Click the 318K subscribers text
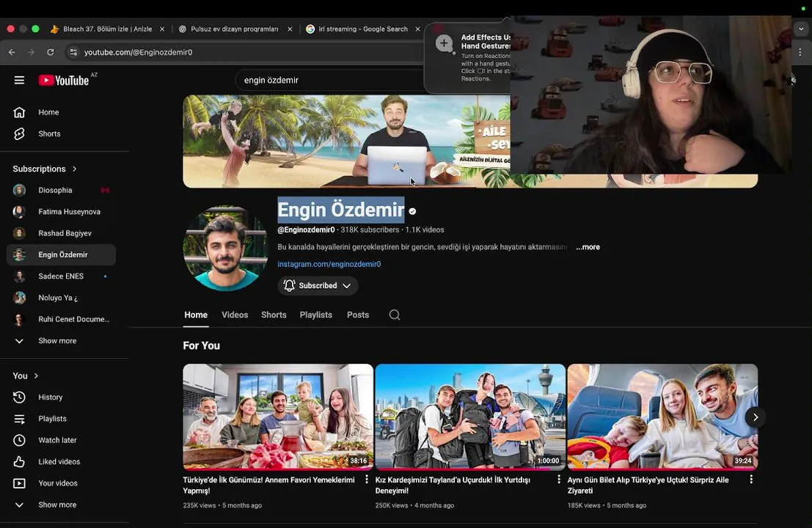The height and width of the screenshot is (528, 812). click(370, 230)
